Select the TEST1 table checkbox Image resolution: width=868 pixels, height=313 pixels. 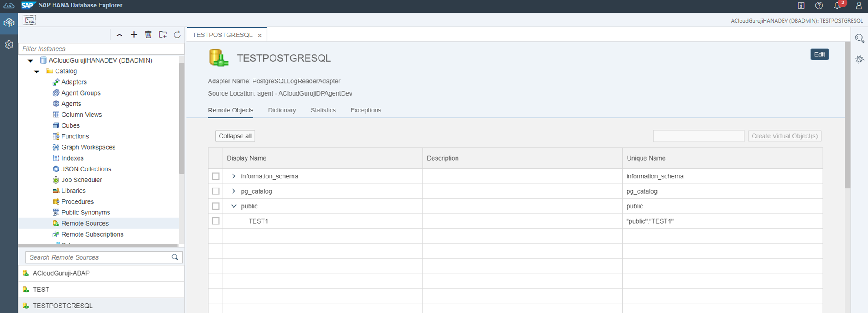216,221
